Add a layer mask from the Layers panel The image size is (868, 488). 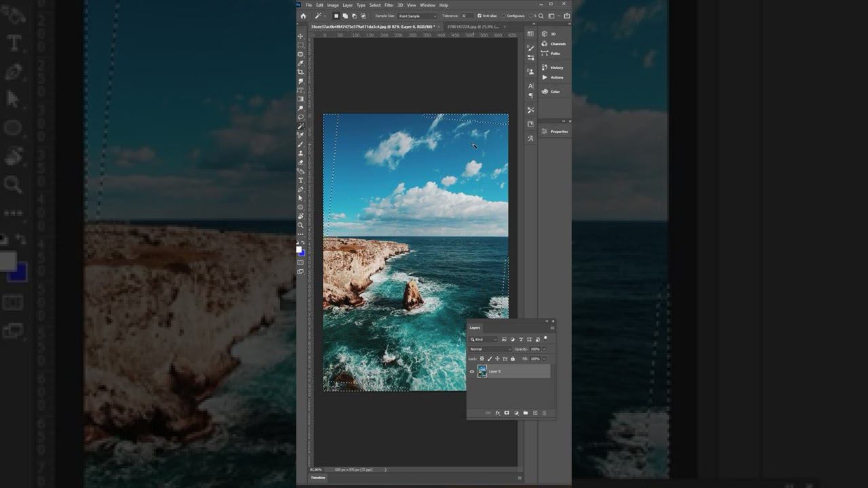click(x=507, y=413)
